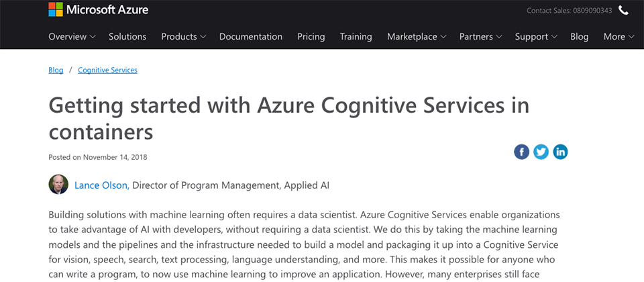Open the Training nav item
Image resolution: width=644 pixels, height=282 pixels.
tap(356, 36)
